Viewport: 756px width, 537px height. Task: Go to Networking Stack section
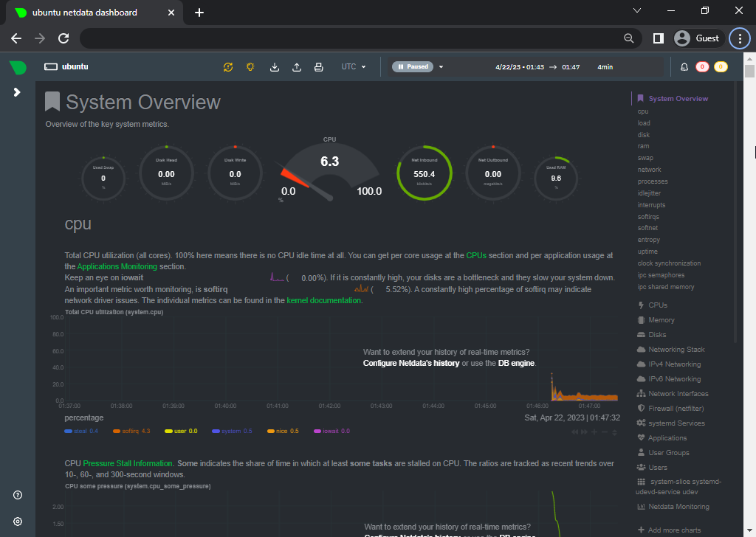coord(671,350)
